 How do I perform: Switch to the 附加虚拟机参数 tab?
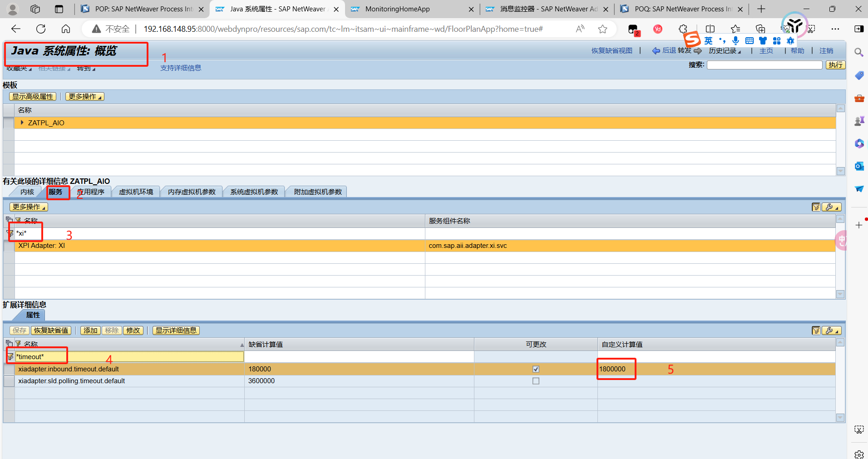pos(318,192)
